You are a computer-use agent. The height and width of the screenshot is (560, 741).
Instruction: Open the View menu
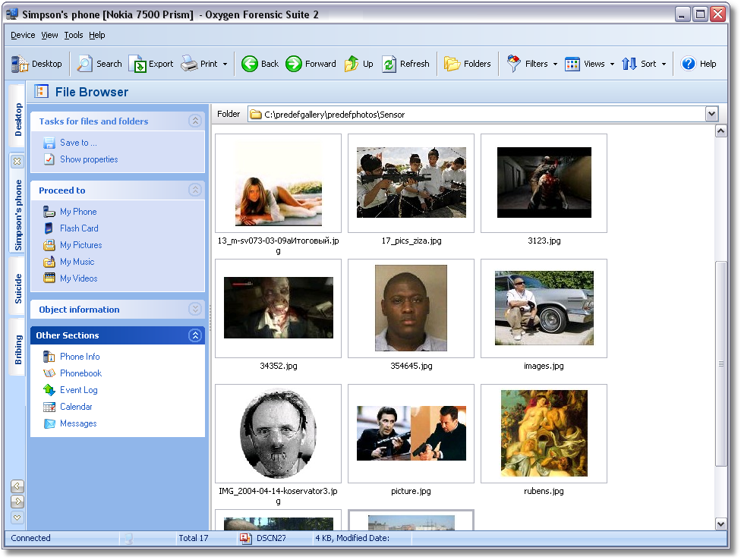click(x=49, y=35)
